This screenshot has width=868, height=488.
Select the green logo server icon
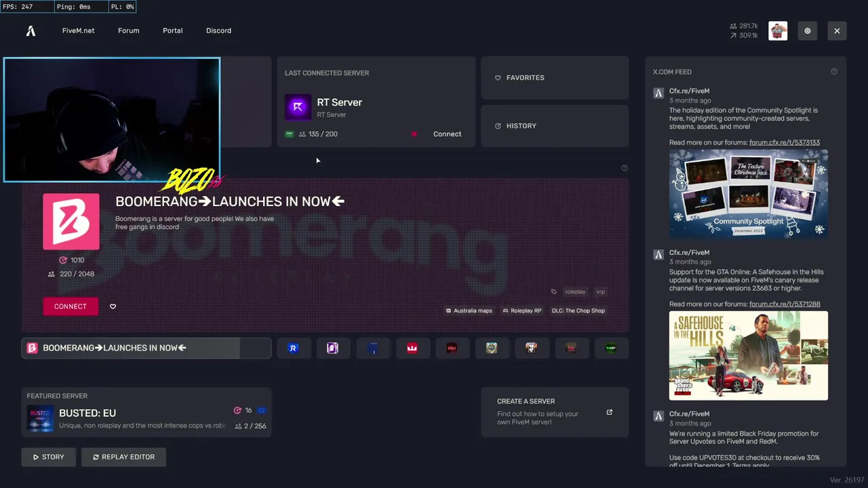tap(611, 348)
